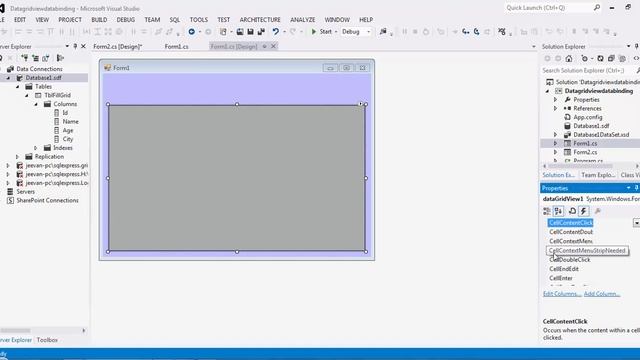
Task: Select the CellEndEdit event
Action: [x=564, y=269]
